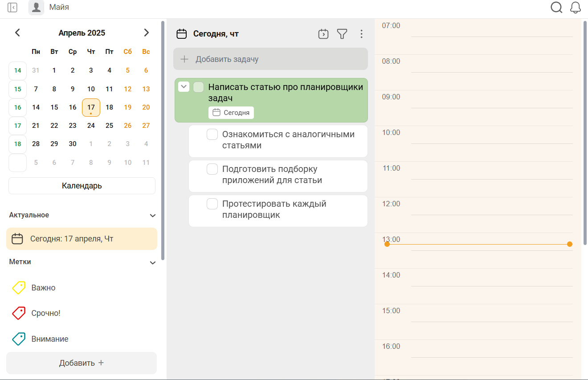Go to next month in the calendar

click(x=146, y=33)
